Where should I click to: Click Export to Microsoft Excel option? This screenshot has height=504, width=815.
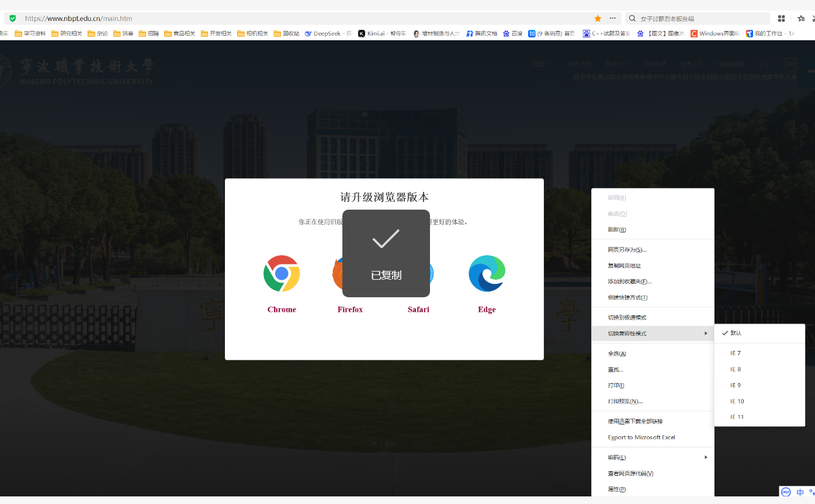coord(641,437)
